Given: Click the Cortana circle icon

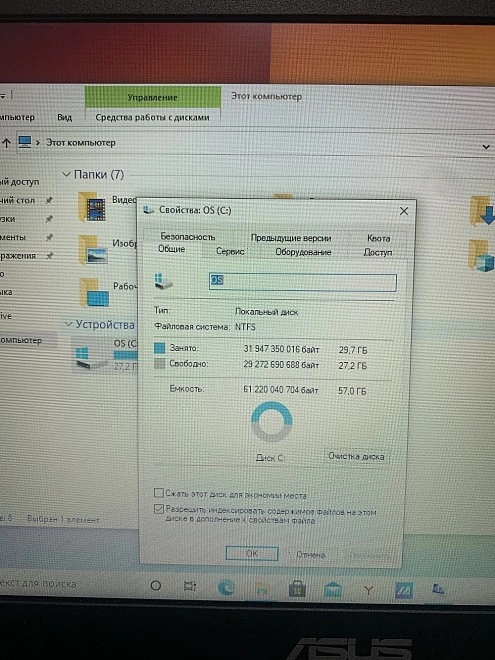Looking at the screenshot, I should 156,585.
